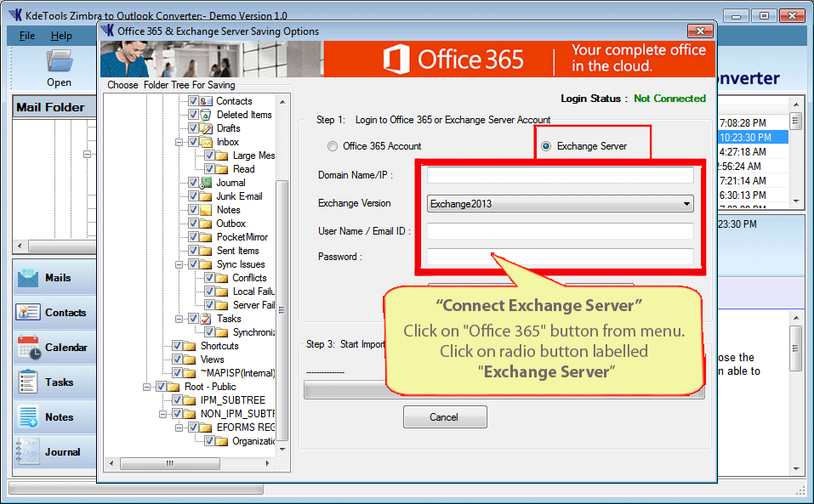Collapse the Inbox tree node
Viewport: 814px width, 504px height.
(x=179, y=142)
